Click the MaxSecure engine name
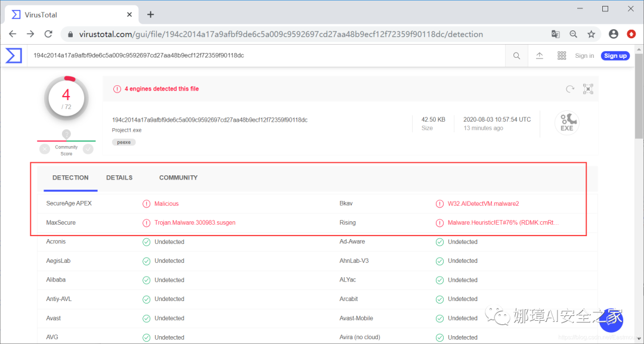Viewport: 644px width, 344px height. point(61,222)
